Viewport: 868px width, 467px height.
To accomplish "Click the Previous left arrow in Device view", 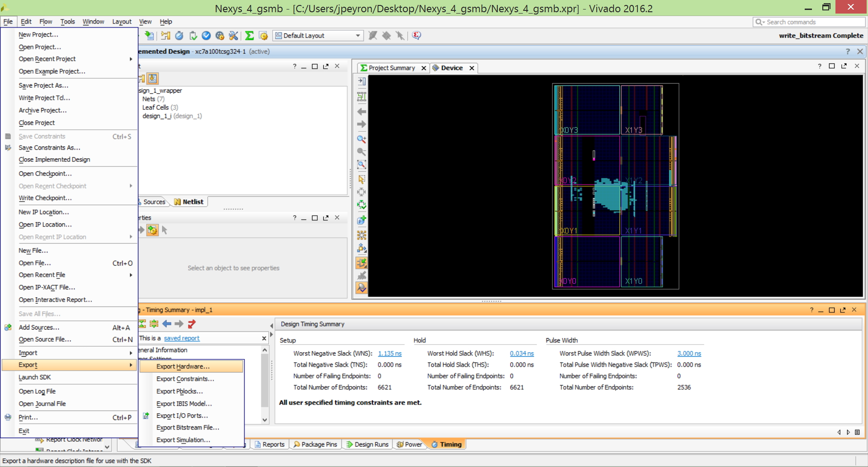I will pos(362,111).
